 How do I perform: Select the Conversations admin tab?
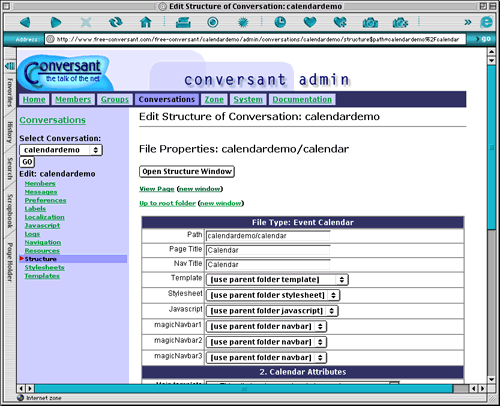pyautogui.click(x=167, y=99)
